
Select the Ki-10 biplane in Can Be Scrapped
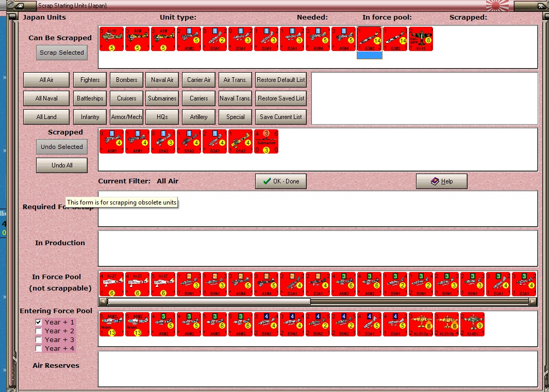111,39
